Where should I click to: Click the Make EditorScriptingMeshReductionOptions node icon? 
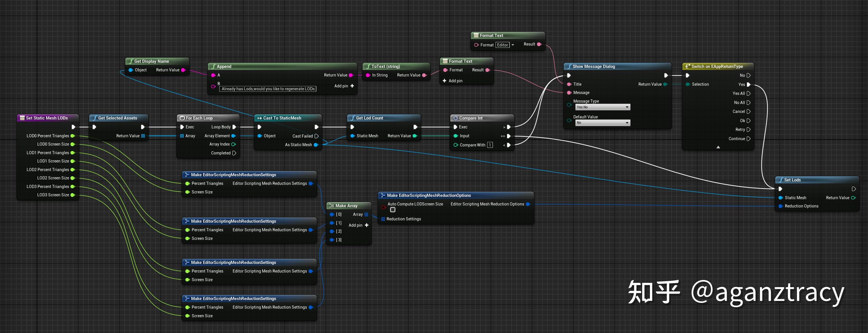click(x=383, y=195)
